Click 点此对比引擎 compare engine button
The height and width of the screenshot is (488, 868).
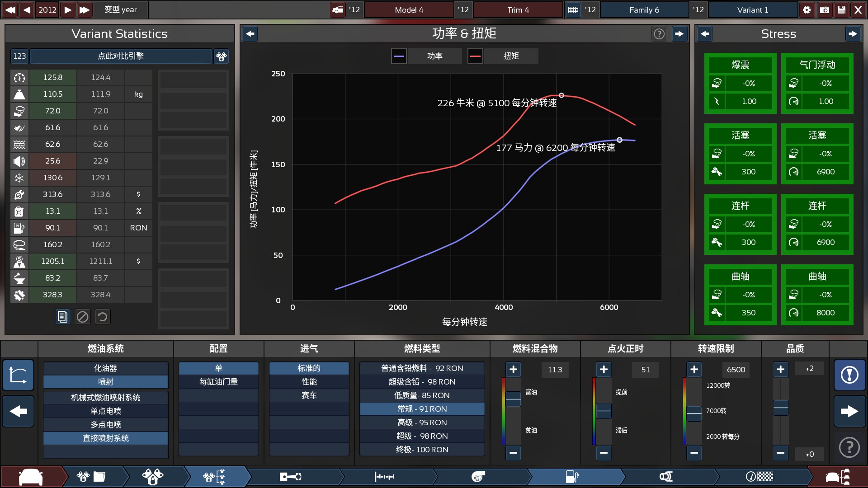(x=121, y=56)
